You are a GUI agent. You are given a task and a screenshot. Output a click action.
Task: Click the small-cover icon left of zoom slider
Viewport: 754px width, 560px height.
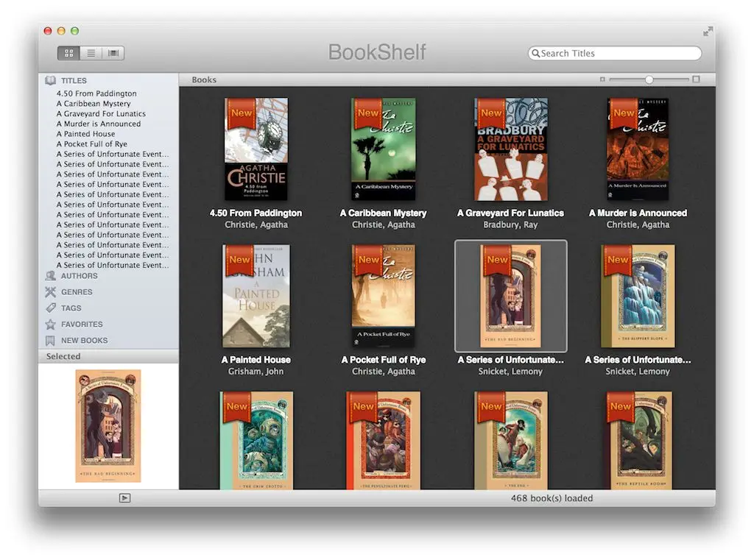click(602, 79)
